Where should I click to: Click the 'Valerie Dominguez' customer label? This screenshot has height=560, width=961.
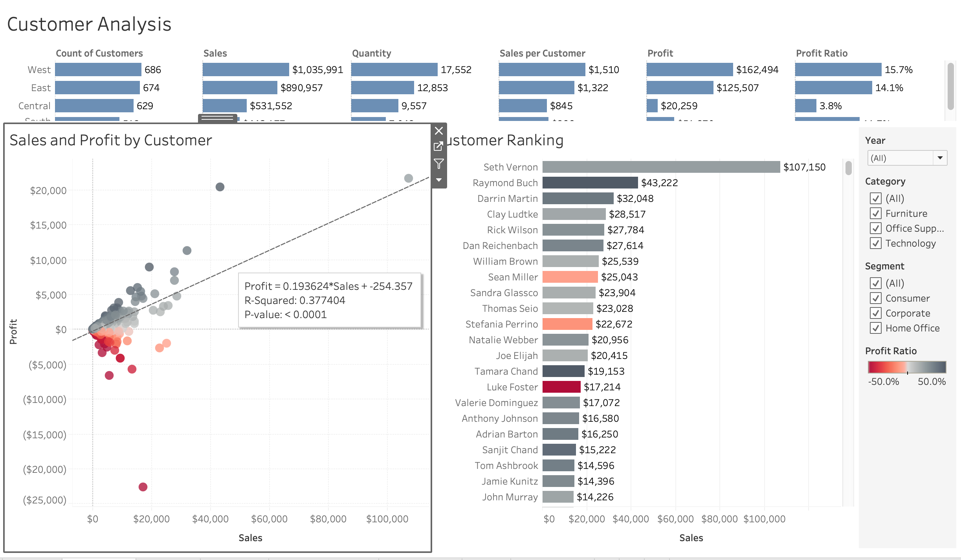(x=497, y=403)
